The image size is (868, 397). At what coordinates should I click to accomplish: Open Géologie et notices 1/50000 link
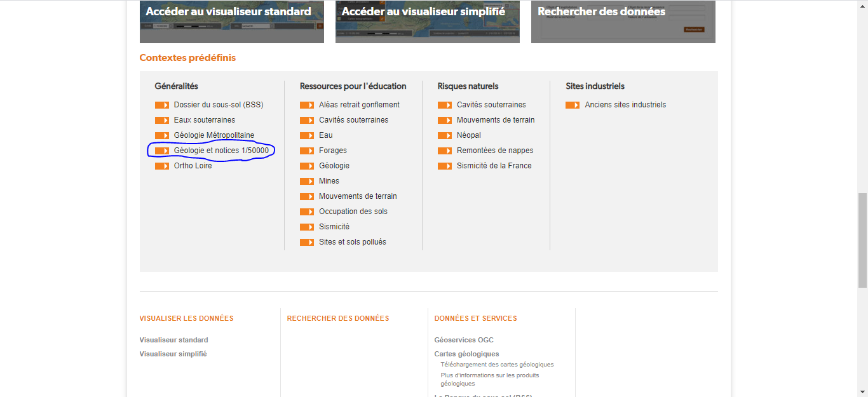point(221,151)
